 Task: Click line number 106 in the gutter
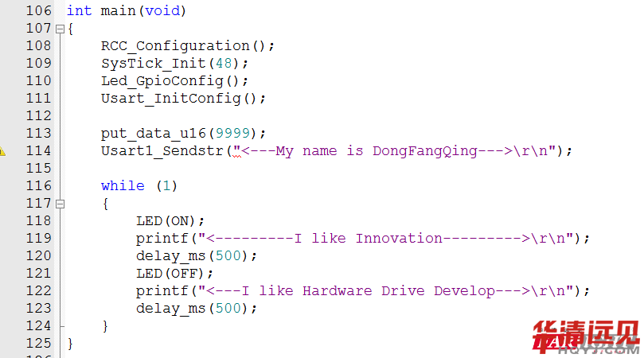38,11
